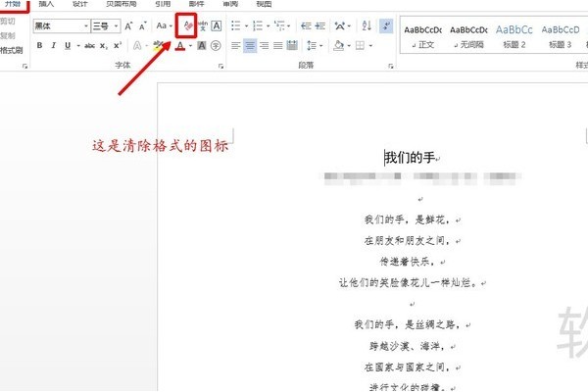The height and width of the screenshot is (392, 588).
Task: Apply the 标题 2 style
Action: (514, 37)
